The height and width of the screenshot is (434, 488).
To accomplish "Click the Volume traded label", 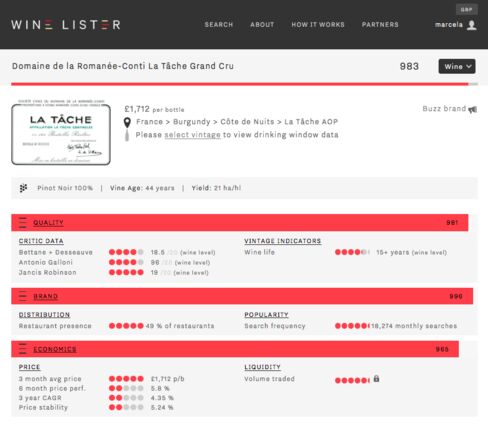I will point(269,379).
